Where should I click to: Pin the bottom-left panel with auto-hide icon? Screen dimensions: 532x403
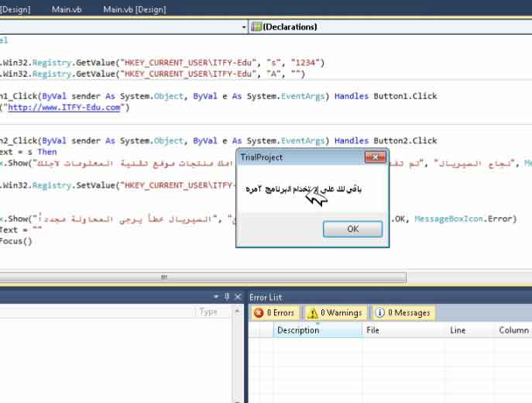pyautogui.click(x=227, y=297)
